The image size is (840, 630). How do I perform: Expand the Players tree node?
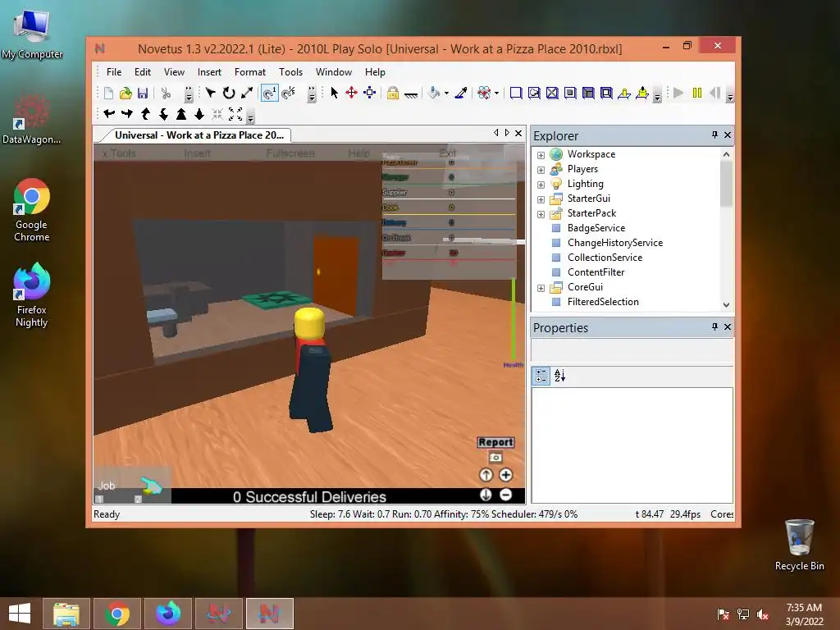[x=541, y=170]
